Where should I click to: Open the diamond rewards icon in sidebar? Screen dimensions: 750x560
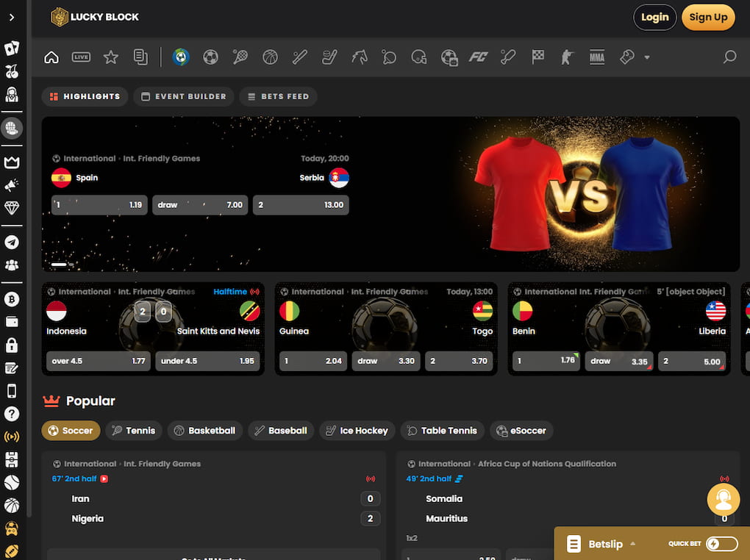tap(12, 207)
